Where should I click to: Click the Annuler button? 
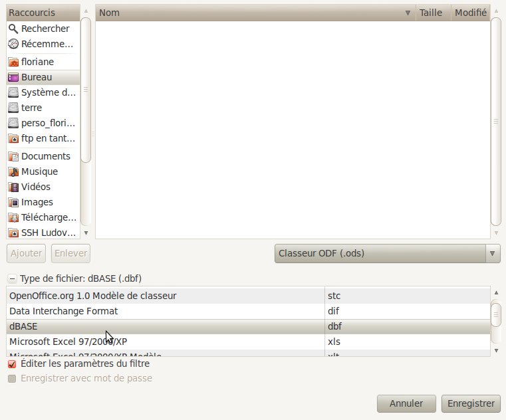pos(406,403)
